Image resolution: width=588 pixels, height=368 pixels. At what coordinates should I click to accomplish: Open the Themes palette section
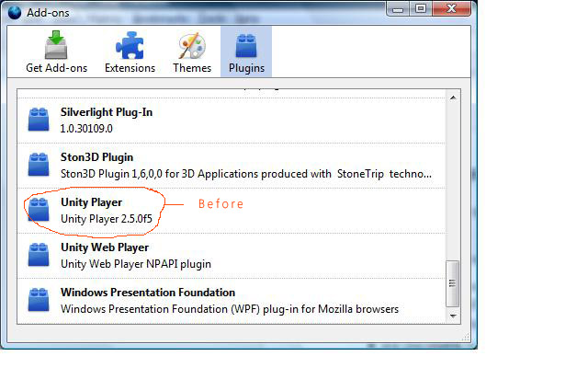coord(192,52)
